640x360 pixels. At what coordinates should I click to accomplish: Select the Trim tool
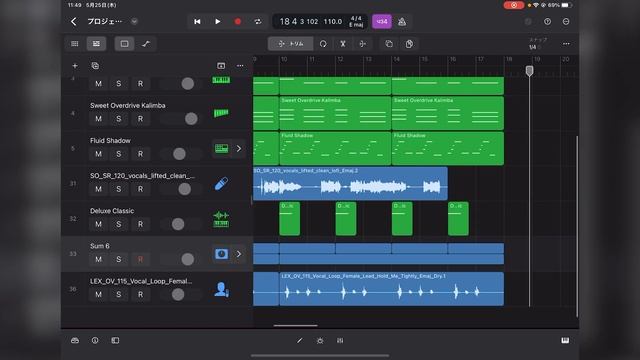pos(291,44)
